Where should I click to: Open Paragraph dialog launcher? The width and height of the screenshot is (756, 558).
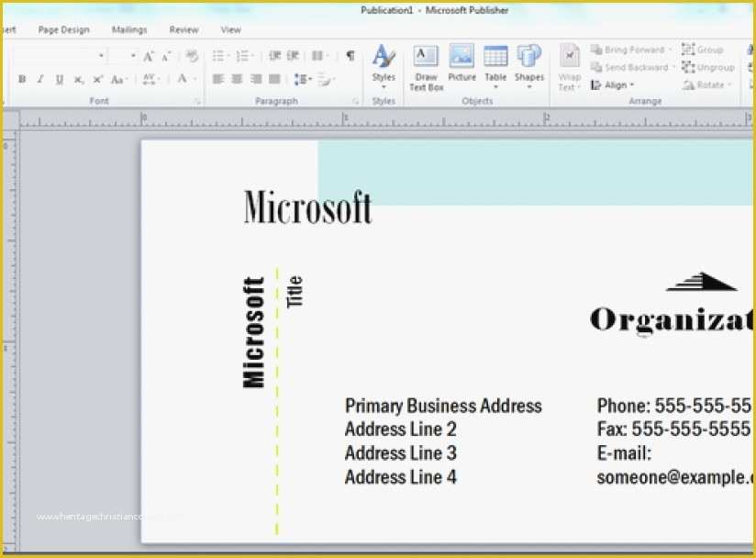point(356,101)
